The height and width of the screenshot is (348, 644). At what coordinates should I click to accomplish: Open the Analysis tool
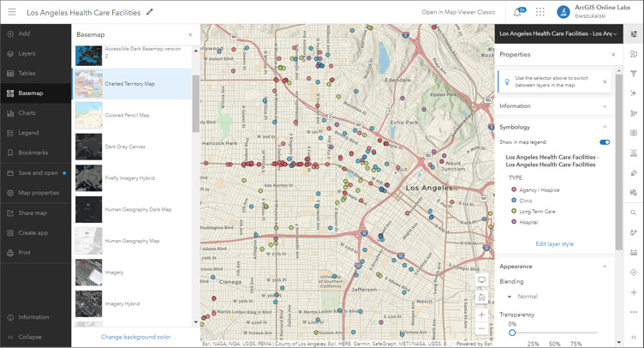coord(634,192)
